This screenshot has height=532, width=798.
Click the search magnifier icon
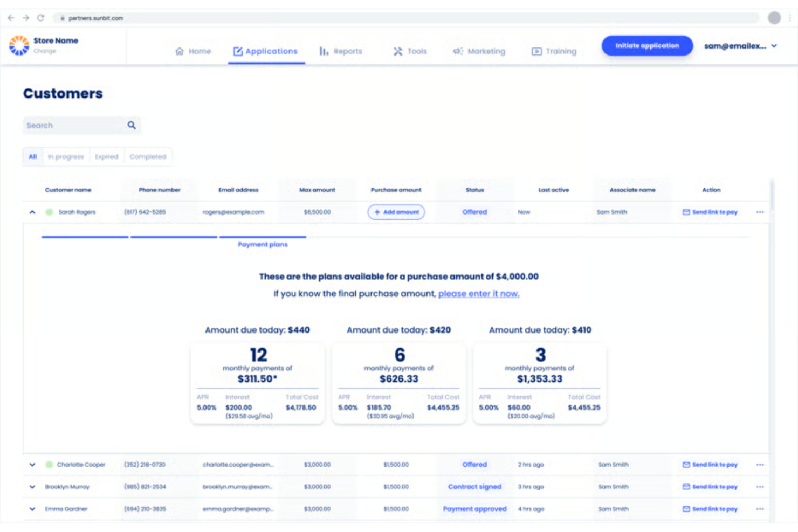pos(131,125)
